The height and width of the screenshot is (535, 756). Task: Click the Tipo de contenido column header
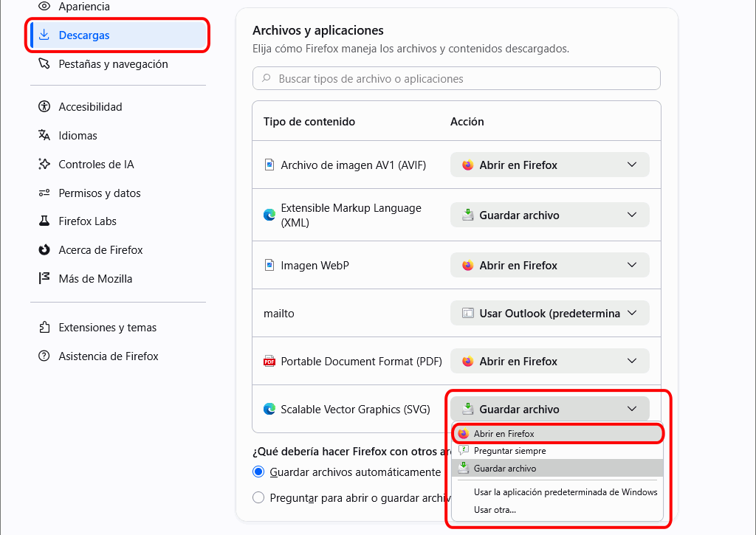pos(309,122)
